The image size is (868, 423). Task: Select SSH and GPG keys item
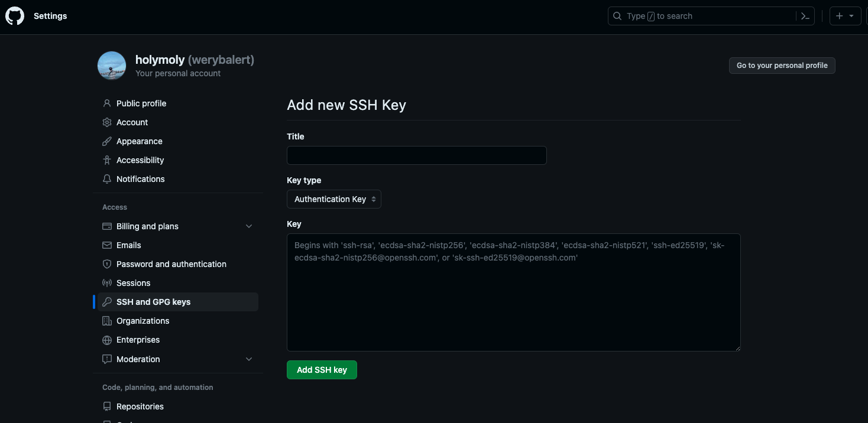point(178,302)
